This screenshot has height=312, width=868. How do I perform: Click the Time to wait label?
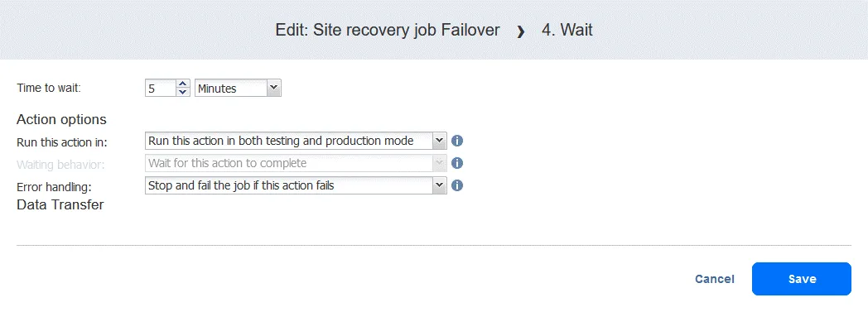coord(49,88)
